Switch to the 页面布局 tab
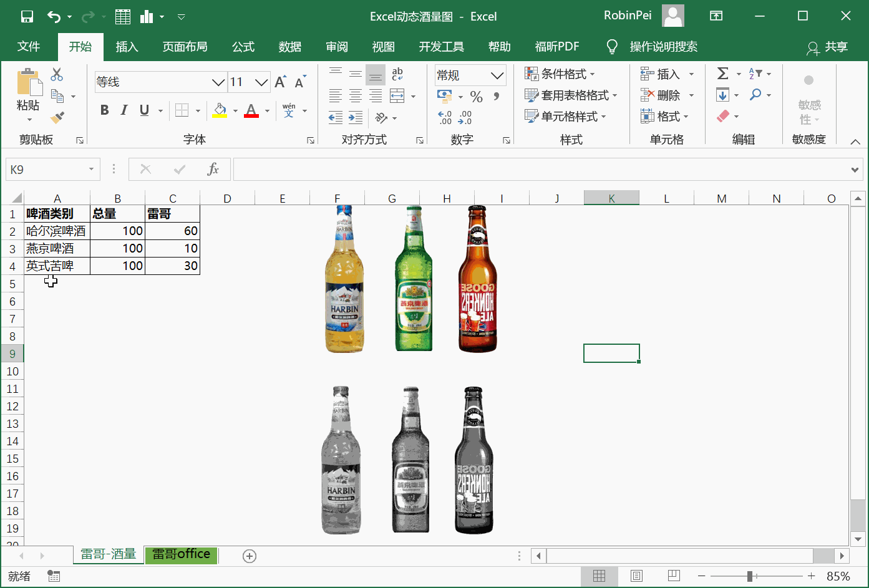The image size is (869, 588). click(x=185, y=47)
